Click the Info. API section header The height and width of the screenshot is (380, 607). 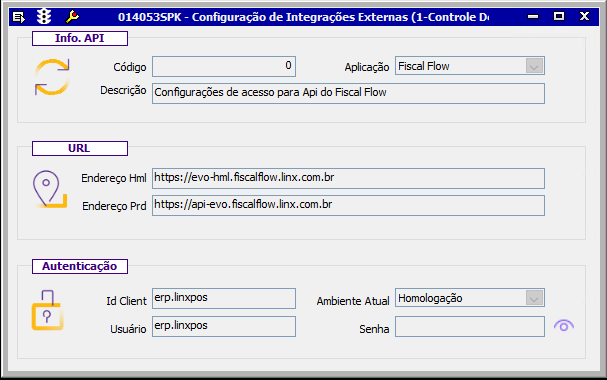coord(80,38)
